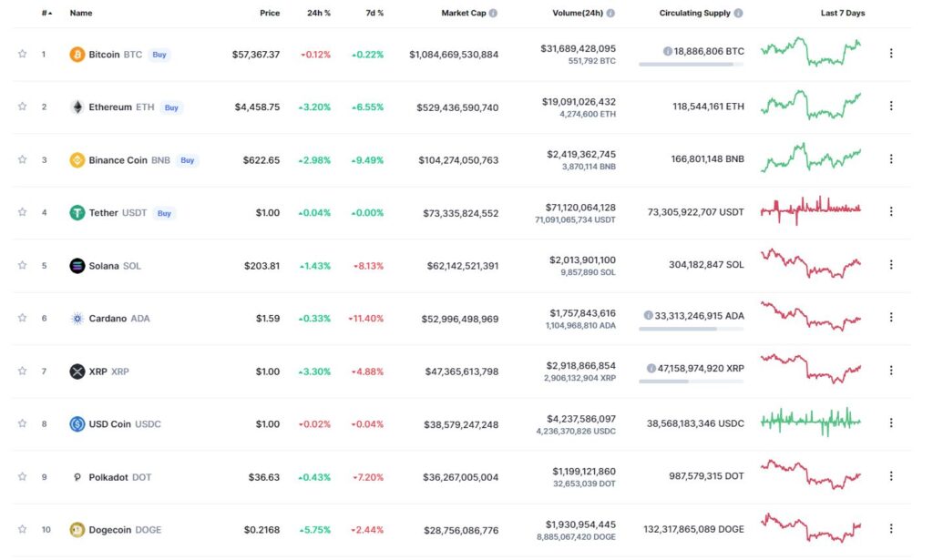
Task: Click the Dogecoin logo icon
Action: coord(77,530)
